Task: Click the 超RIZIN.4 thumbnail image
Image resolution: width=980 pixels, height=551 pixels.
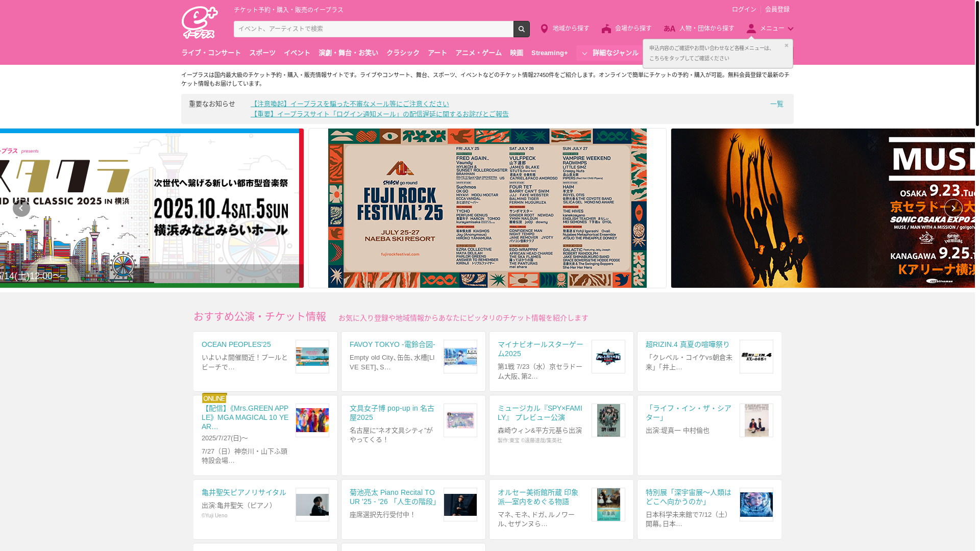Action: [x=756, y=357]
